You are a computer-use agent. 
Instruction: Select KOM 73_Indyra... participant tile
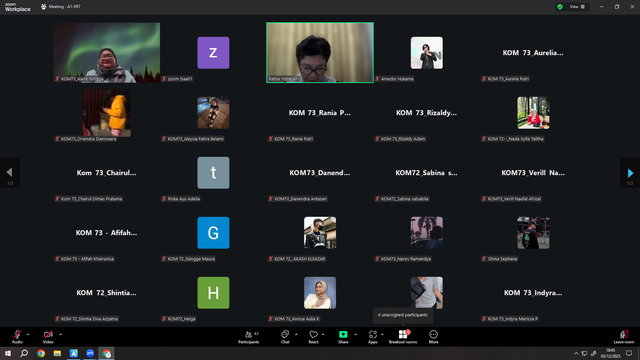(x=533, y=293)
